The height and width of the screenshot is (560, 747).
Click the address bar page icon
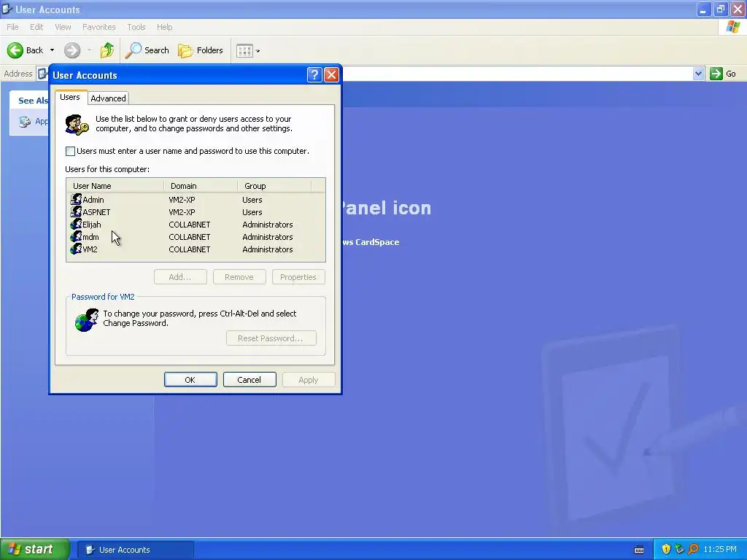(43, 74)
